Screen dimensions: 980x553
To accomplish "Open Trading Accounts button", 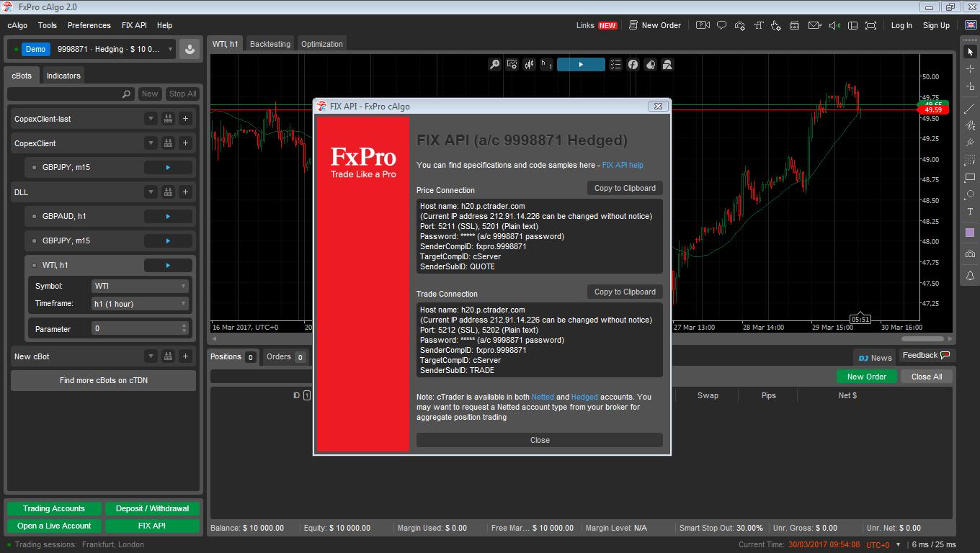I will click(54, 508).
